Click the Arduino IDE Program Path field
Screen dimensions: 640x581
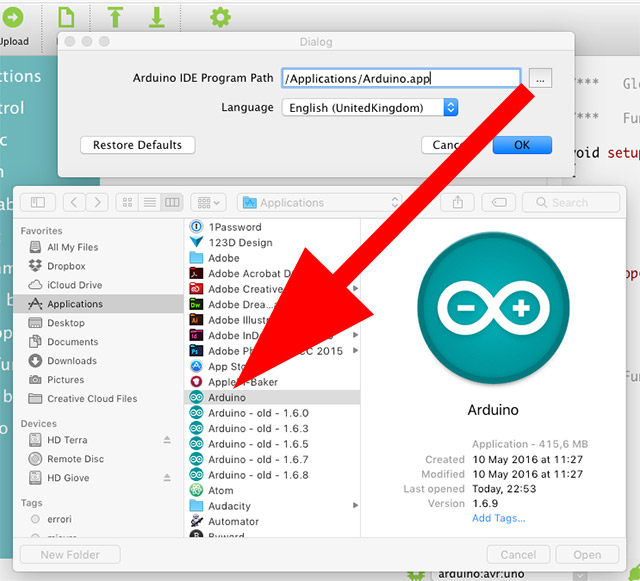[400, 78]
